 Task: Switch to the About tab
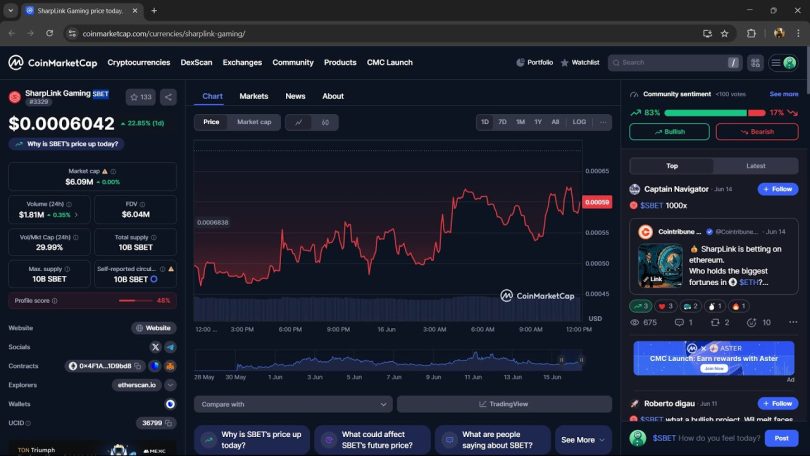pyautogui.click(x=333, y=96)
